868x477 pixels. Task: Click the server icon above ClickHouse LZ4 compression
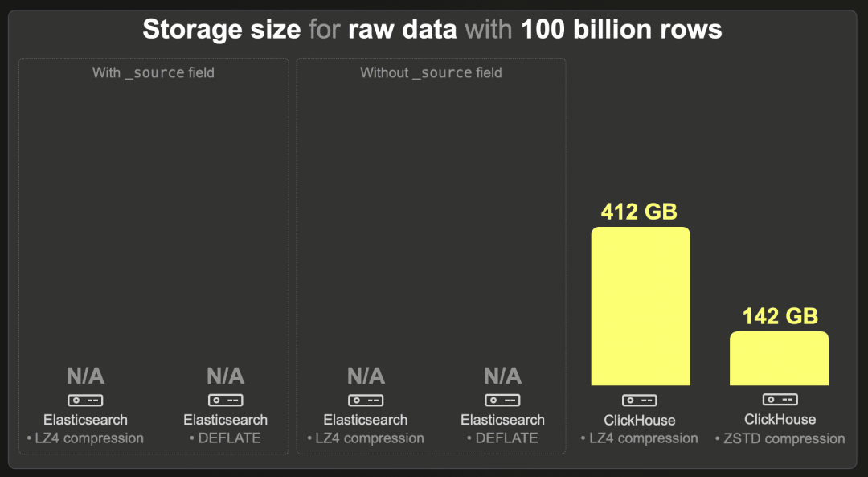coord(640,400)
